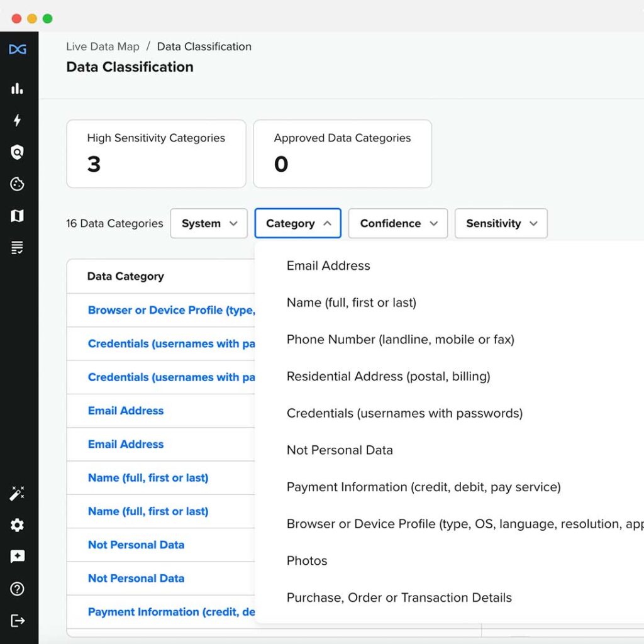
Task: Click the High Sensitivity Categories card
Action: tap(155, 153)
